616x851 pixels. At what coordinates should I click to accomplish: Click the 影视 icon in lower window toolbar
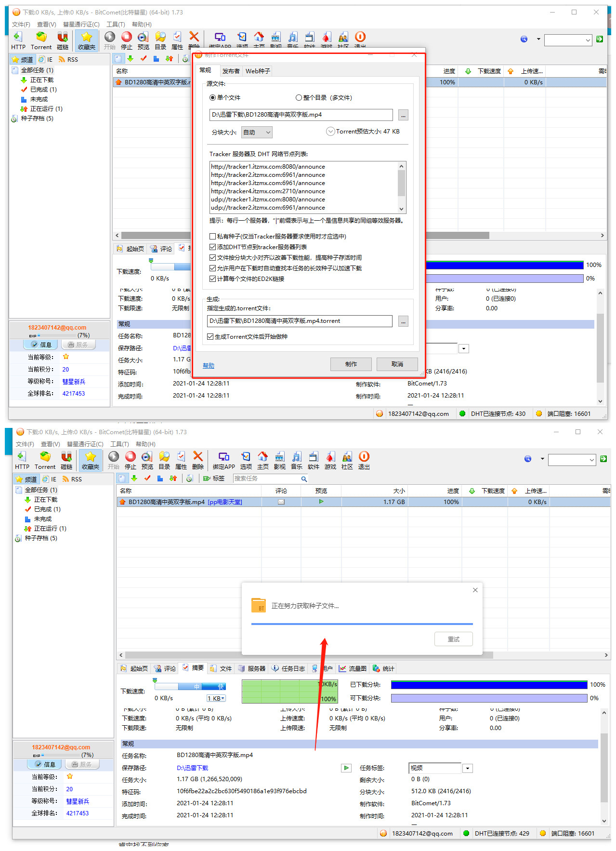(279, 460)
